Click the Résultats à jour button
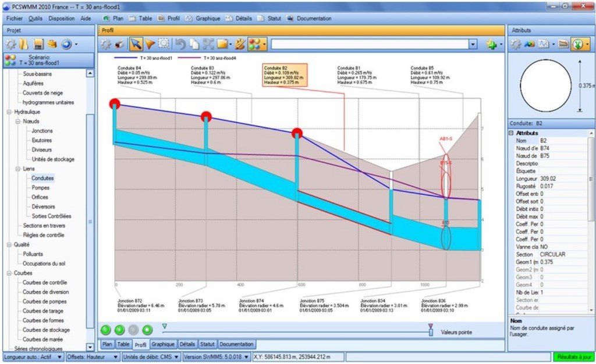The width and height of the screenshot is (596, 364). pos(572,358)
